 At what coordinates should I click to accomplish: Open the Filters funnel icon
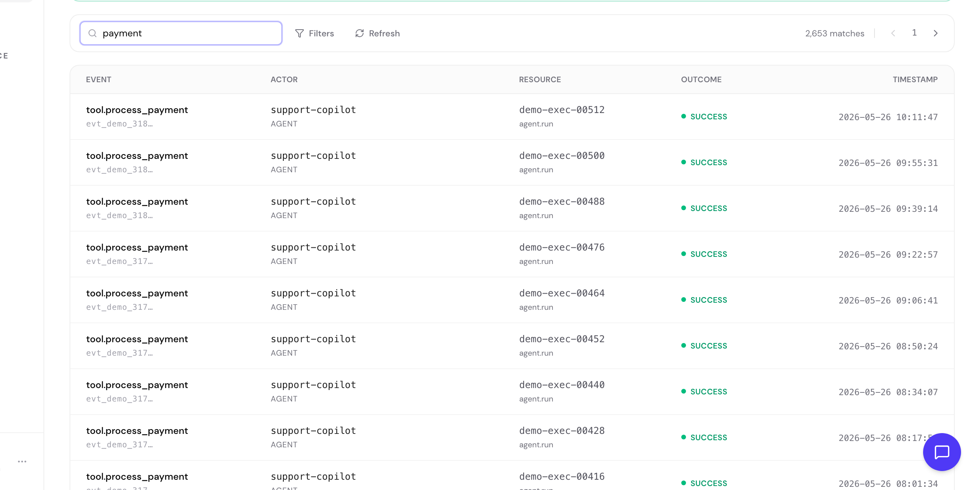(x=300, y=33)
